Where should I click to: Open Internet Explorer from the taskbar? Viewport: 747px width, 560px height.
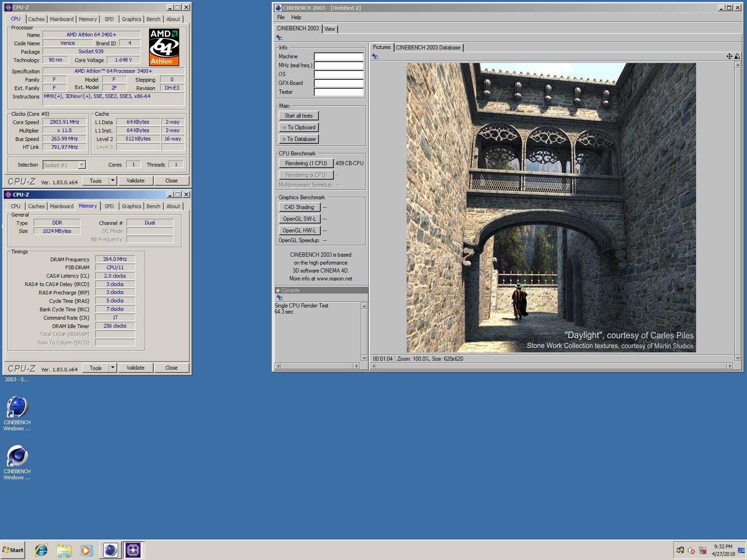41,550
